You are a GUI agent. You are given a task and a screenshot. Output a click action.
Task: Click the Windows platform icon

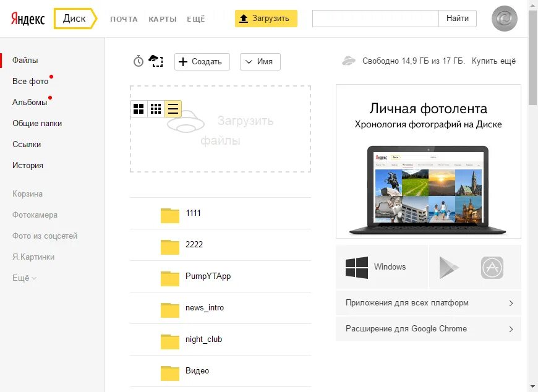(x=357, y=267)
